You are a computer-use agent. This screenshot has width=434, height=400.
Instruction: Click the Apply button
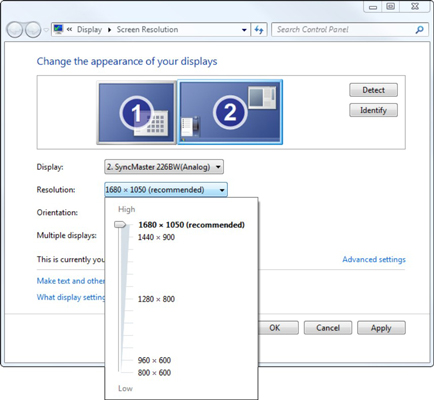[x=381, y=328]
